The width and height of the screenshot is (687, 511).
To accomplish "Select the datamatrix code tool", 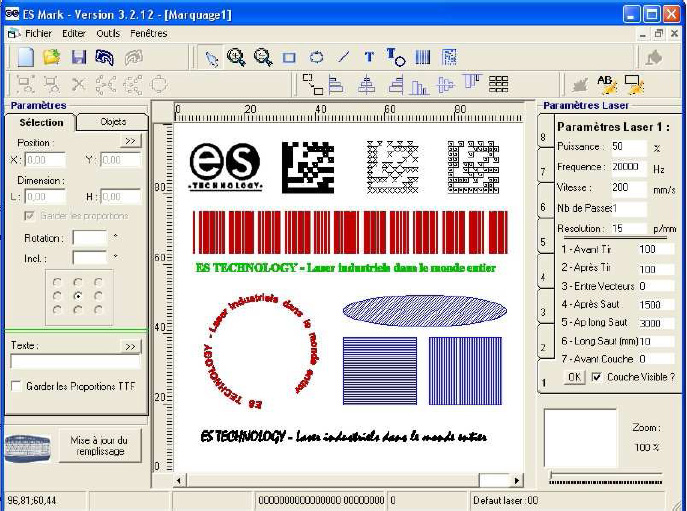I will (x=450, y=57).
